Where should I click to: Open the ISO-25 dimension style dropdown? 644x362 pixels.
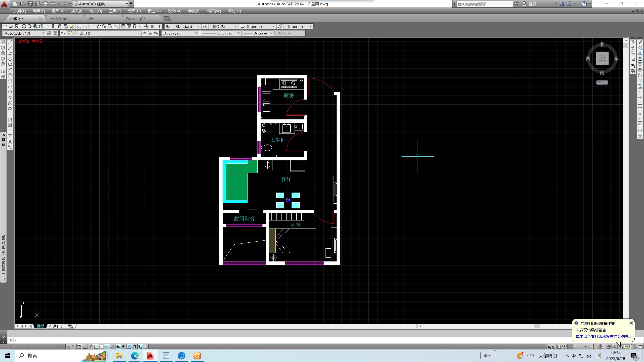coord(235,26)
